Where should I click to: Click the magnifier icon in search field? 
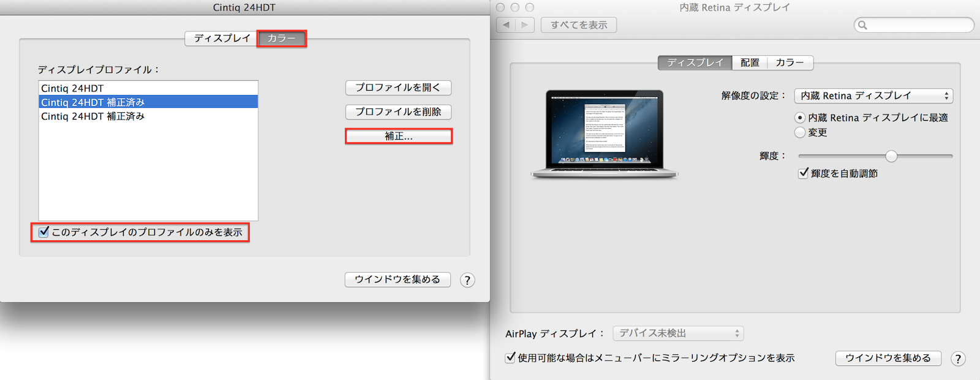(863, 25)
